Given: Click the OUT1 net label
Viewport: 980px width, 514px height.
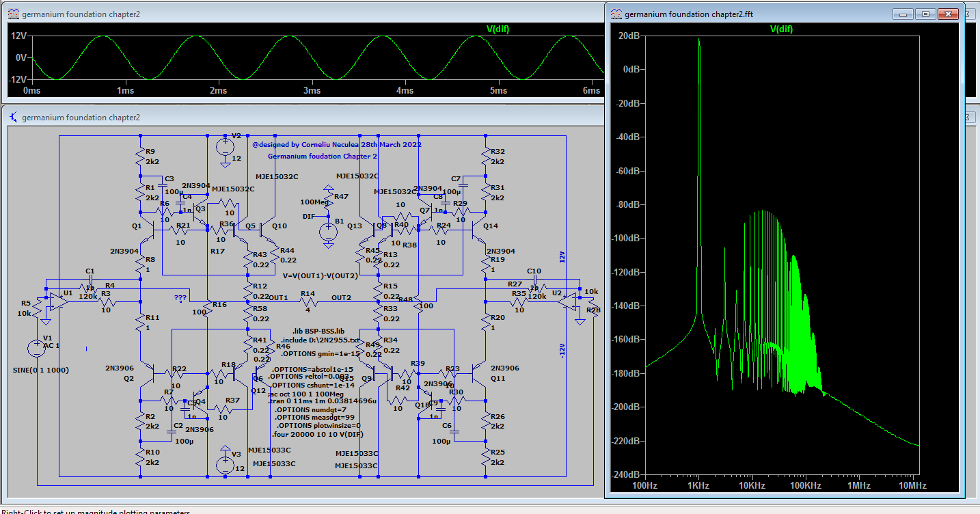Looking at the screenshot, I should pos(278,297).
